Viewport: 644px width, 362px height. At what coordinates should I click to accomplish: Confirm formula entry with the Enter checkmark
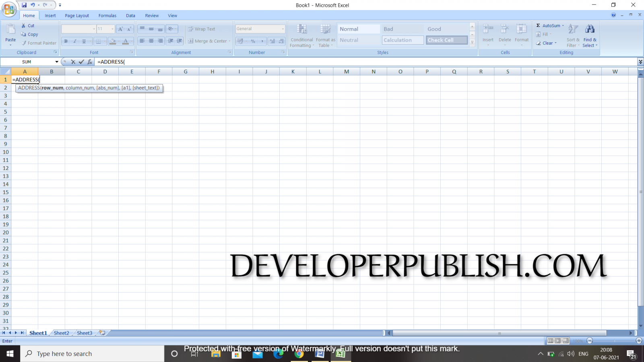pos(82,62)
